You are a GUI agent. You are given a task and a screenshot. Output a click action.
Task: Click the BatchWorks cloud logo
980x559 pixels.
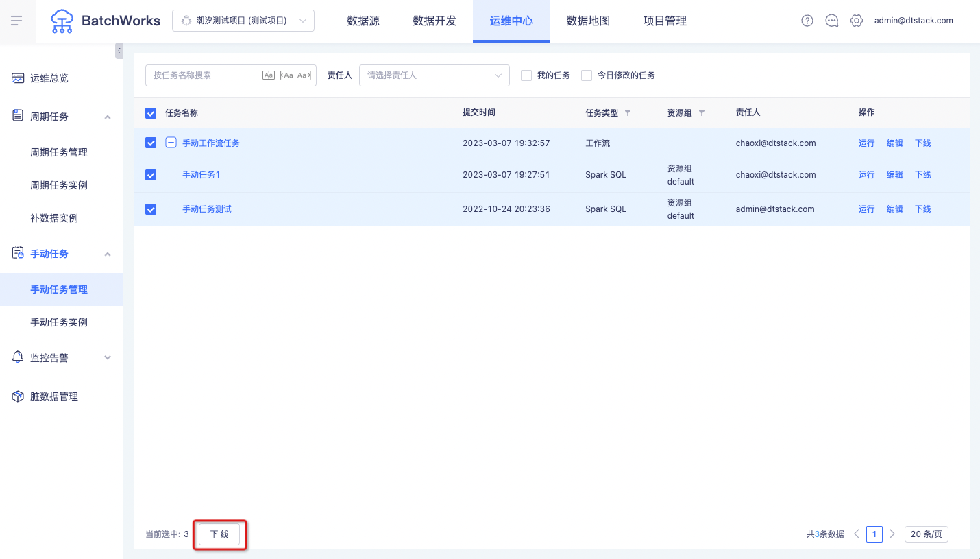pos(62,21)
